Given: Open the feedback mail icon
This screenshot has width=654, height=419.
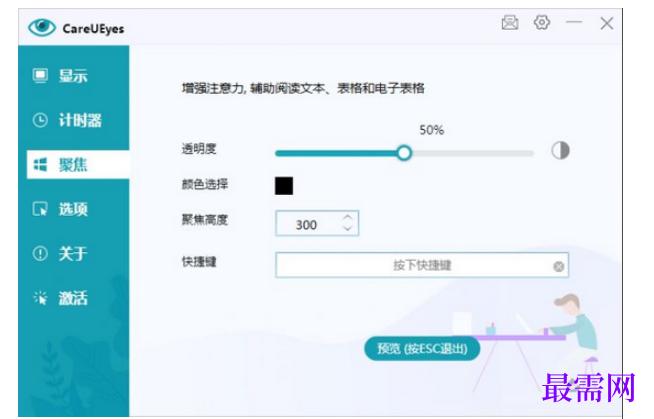Looking at the screenshot, I should pos(510,23).
